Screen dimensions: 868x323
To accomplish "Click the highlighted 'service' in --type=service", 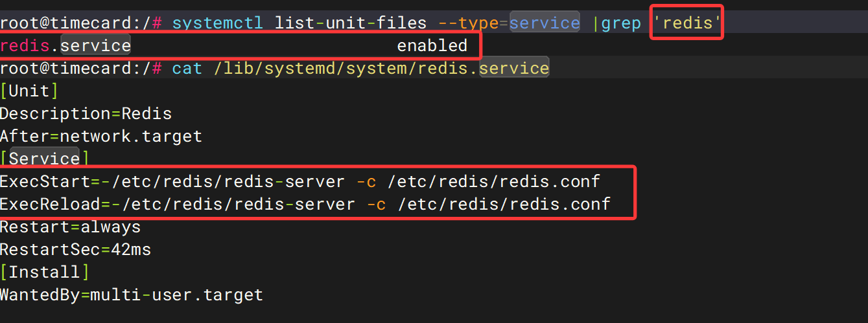I will 545,23.
